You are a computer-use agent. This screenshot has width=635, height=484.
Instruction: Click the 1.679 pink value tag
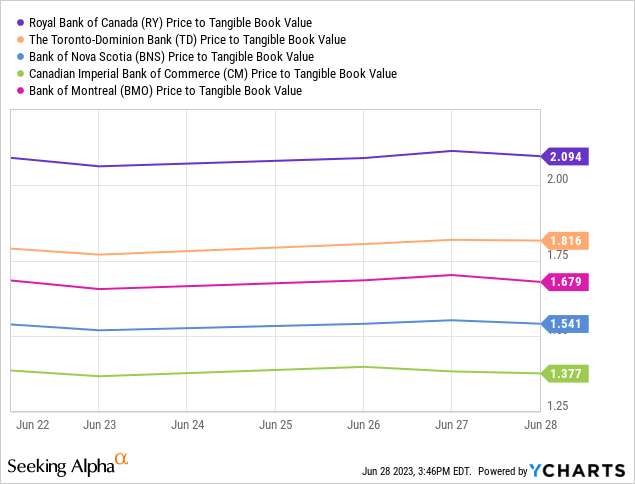tap(566, 282)
